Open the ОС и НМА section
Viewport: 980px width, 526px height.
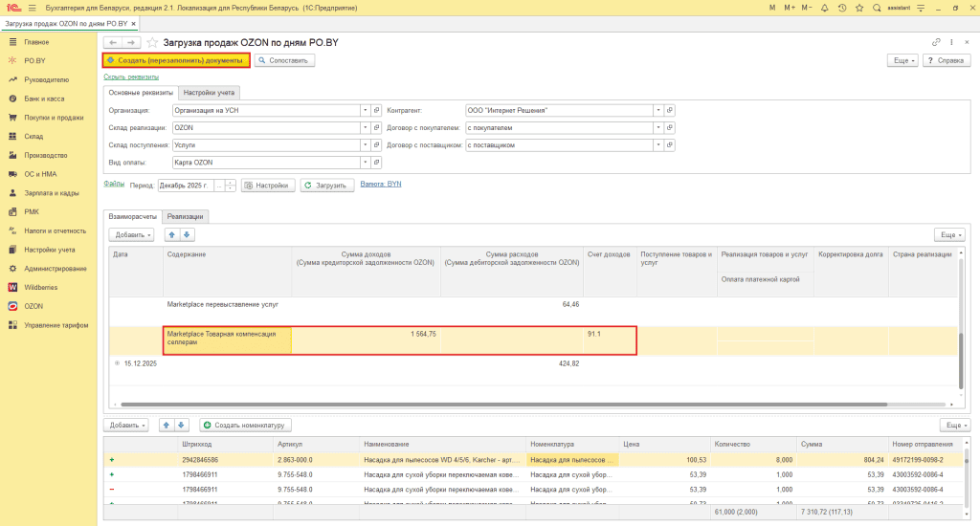(40, 174)
